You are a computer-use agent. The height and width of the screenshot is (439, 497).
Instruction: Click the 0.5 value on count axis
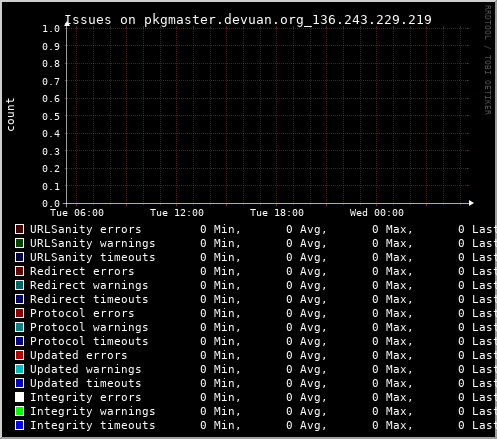point(51,116)
